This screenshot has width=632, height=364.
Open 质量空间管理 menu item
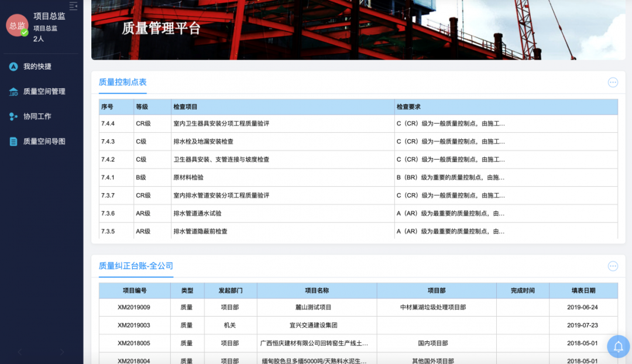click(44, 91)
